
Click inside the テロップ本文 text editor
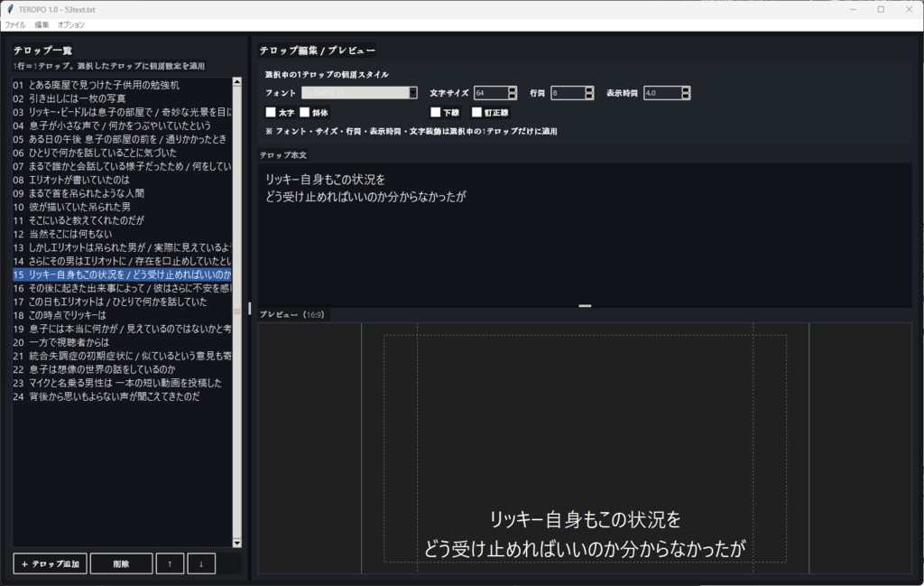coord(585,234)
